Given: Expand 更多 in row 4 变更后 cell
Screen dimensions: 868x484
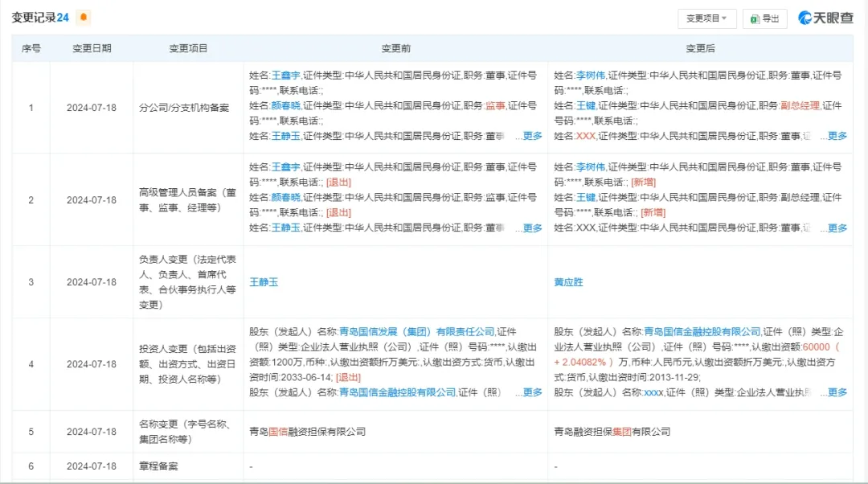Looking at the screenshot, I should (x=837, y=392).
